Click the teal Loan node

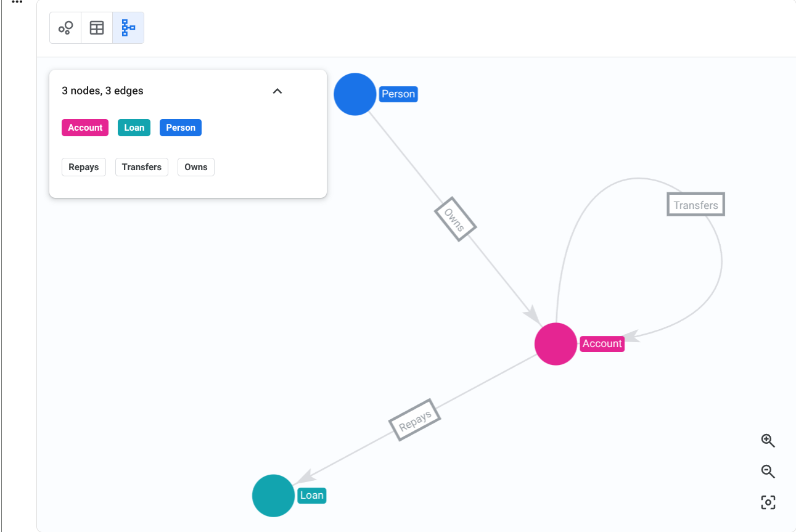click(x=273, y=496)
